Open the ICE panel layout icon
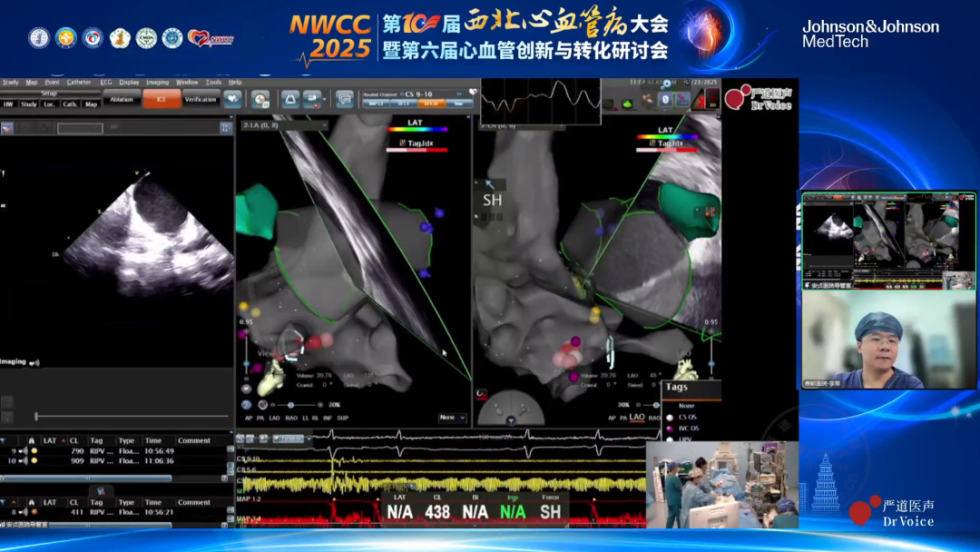Screen dimensions: 980x552 pyautogui.click(x=226, y=127)
